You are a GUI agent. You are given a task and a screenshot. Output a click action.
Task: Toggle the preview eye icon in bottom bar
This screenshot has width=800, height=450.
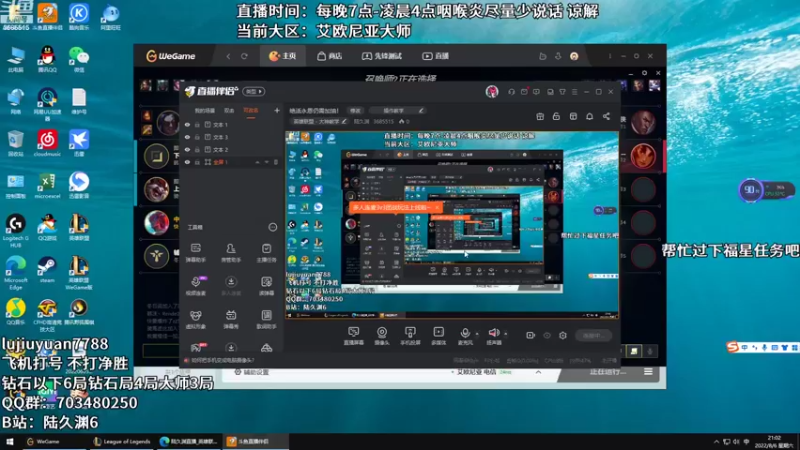547,335
